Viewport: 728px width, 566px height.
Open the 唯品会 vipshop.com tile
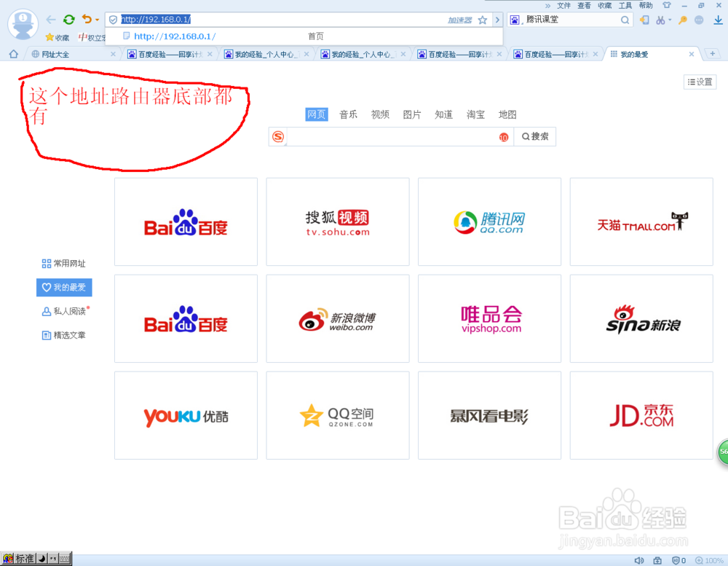point(489,318)
